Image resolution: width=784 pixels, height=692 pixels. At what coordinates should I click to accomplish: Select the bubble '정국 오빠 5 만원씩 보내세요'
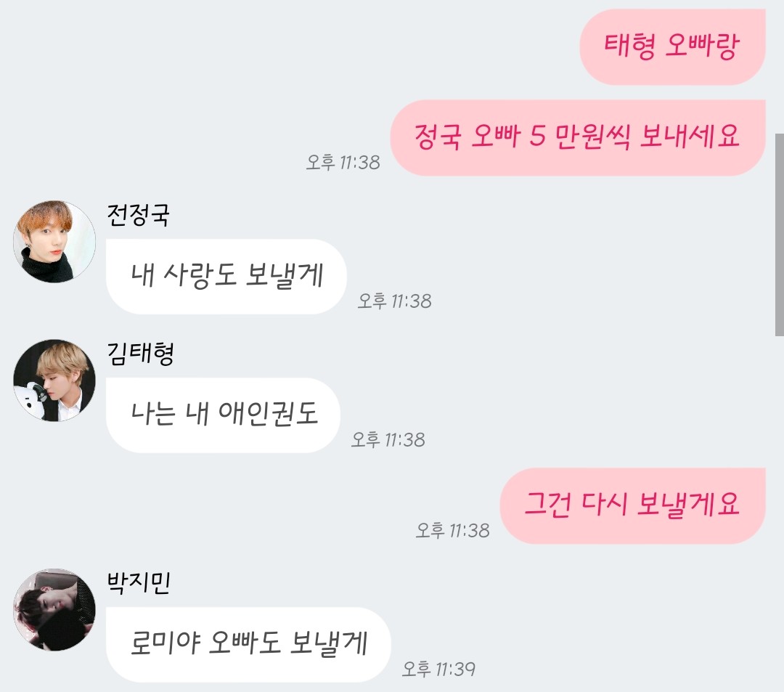point(578,137)
